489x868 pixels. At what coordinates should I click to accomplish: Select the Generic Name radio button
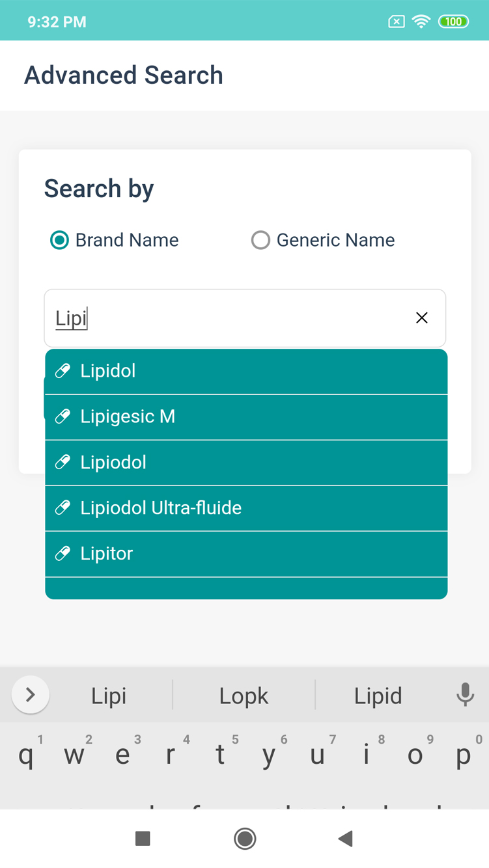coord(260,240)
